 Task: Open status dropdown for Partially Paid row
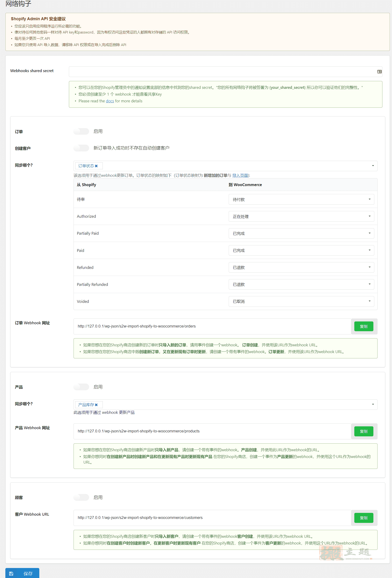coord(301,233)
